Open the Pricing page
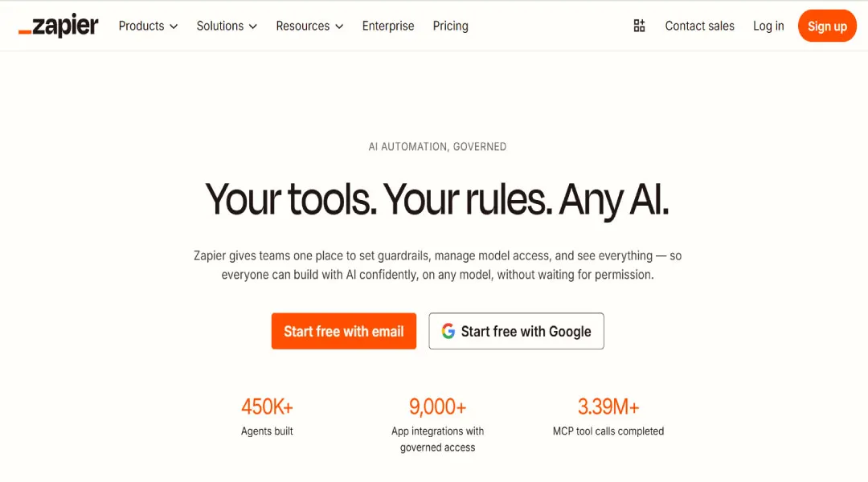The width and height of the screenshot is (868, 482). (450, 26)
